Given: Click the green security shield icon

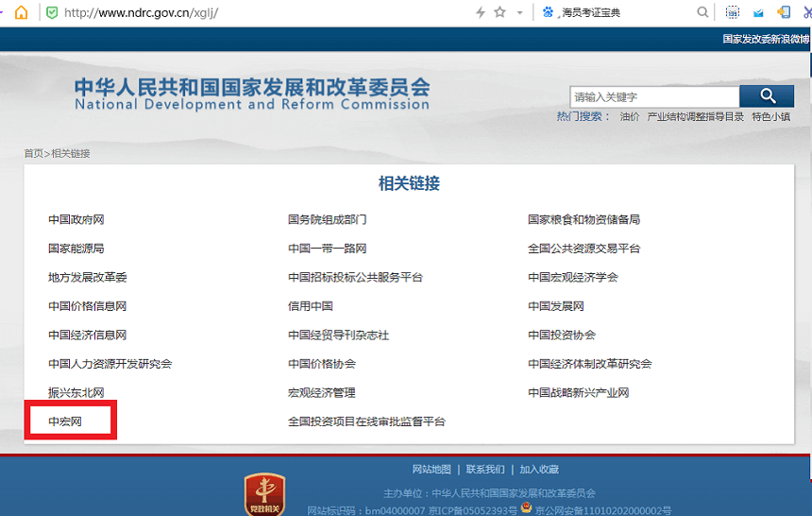Looking at the screenshot, I should pyautogui.click(x=51, y=12).
